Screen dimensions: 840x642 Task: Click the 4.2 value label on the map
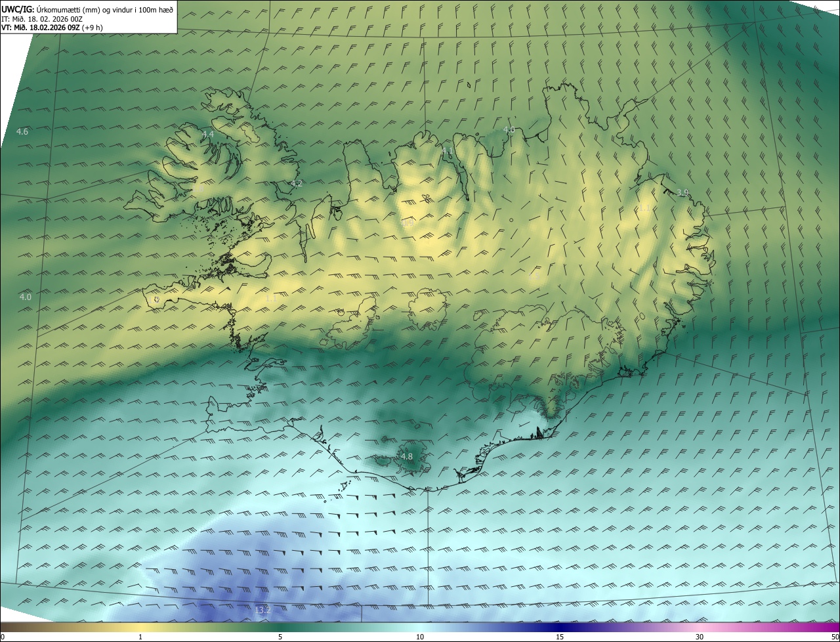click(297, 184)
